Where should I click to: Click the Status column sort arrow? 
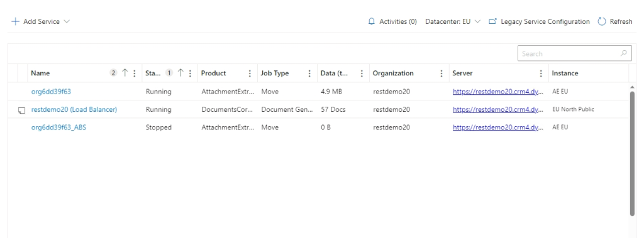[x=180, y=73]
